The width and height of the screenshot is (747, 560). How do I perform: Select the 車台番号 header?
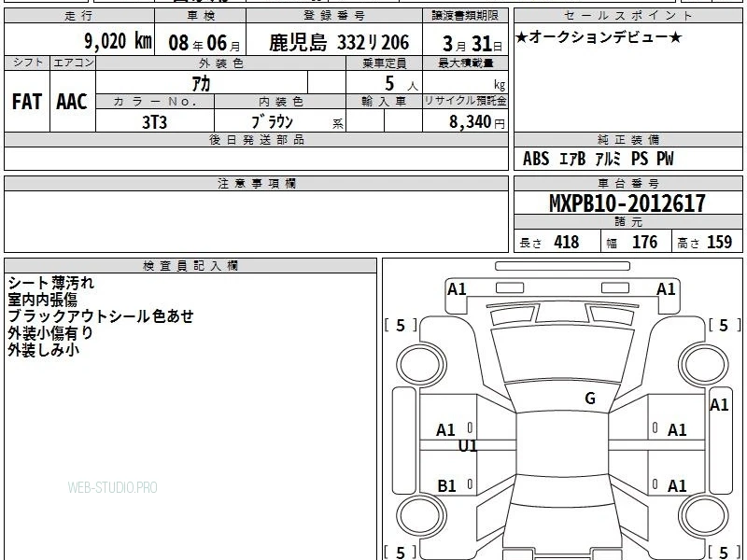click(627, 183)
